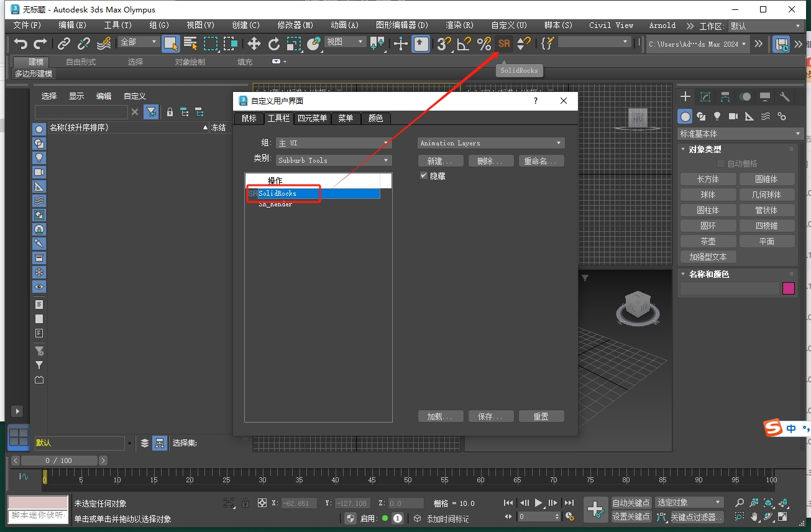The height and width of the screenshot is (532, 811).
Task: Open the 渲染(R) menu
Action: (459, 25)
